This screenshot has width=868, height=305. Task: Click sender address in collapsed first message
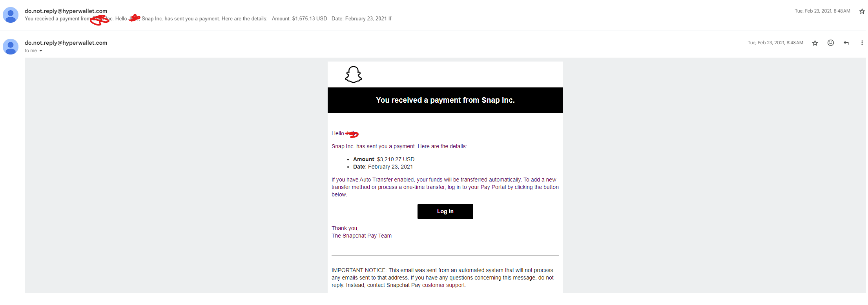point(66,11)
